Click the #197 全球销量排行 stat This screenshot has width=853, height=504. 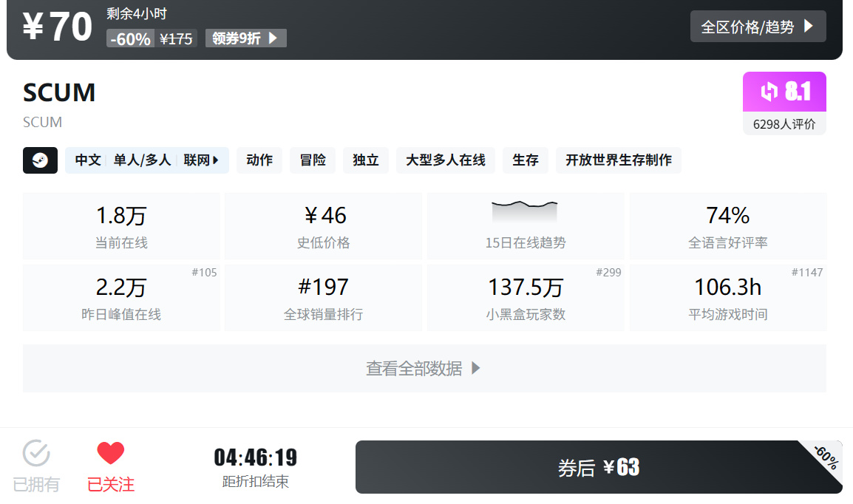pyautogui.click(x=323, y=297)
